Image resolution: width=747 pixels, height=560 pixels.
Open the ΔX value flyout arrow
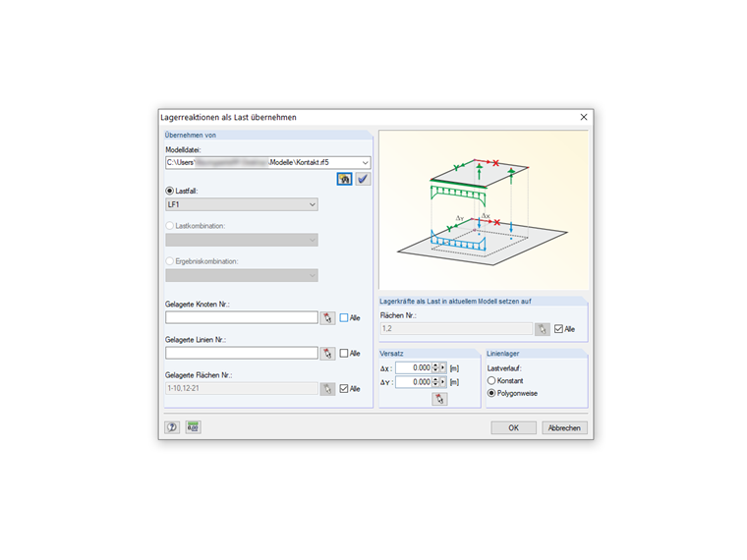(x=443, y=367)
